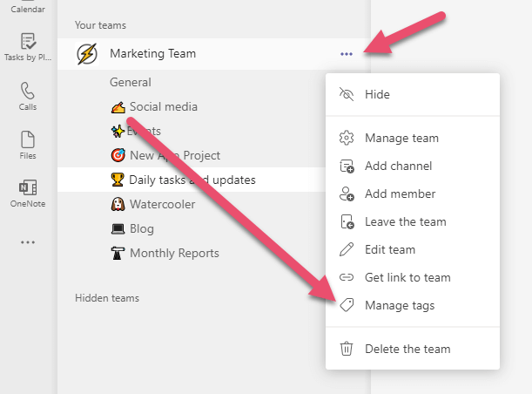
Task: Open the Social media channel
Action: (x=163, y=106)
